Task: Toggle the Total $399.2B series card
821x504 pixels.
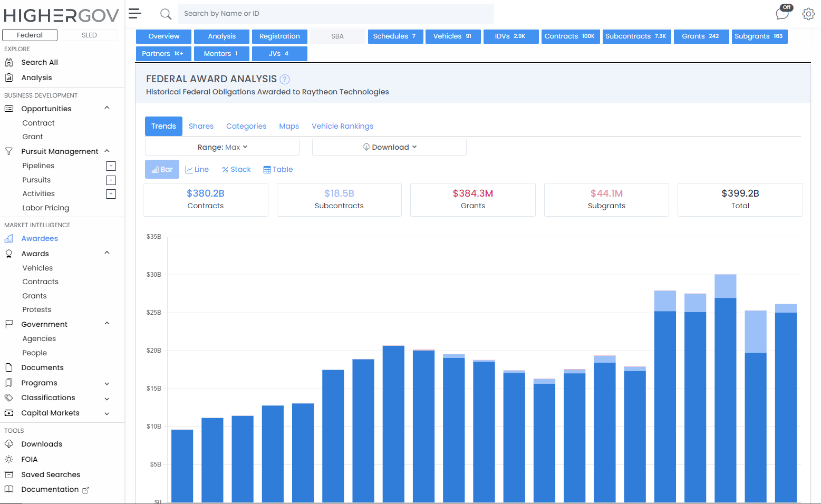Action: tap(740, 199)
